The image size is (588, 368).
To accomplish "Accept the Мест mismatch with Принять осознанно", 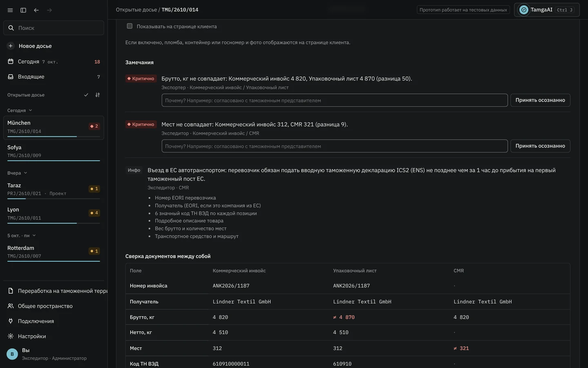I will pos(540,146).
